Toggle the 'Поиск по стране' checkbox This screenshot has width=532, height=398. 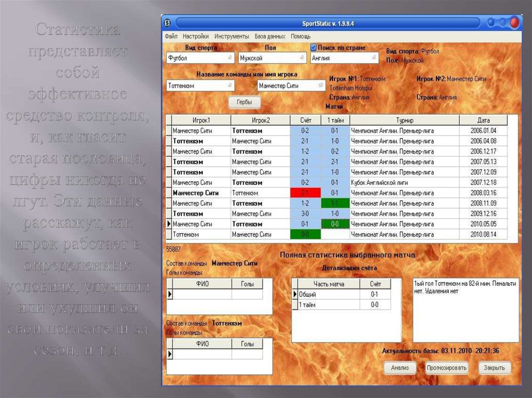(313, 48)
